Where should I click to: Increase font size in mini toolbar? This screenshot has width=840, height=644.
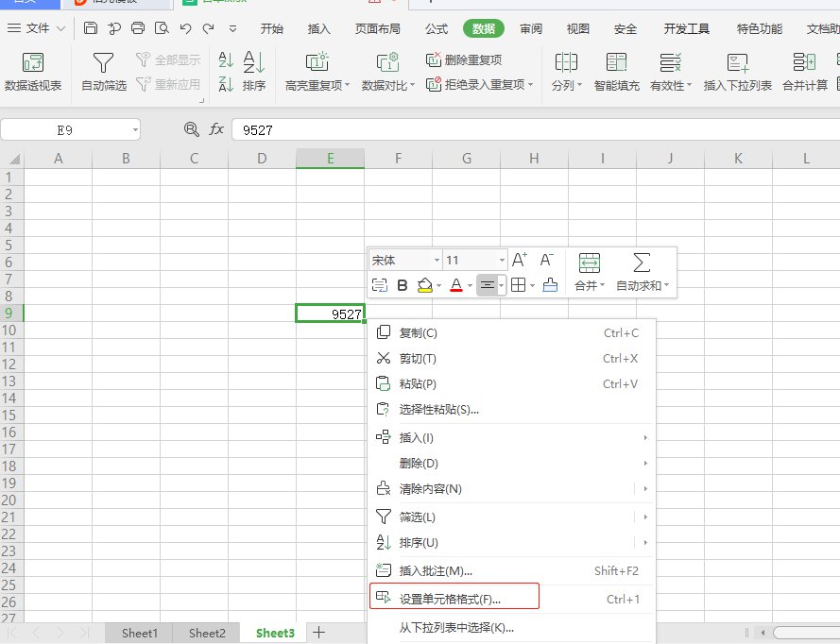pyautogui.click(x=519, y=261)
